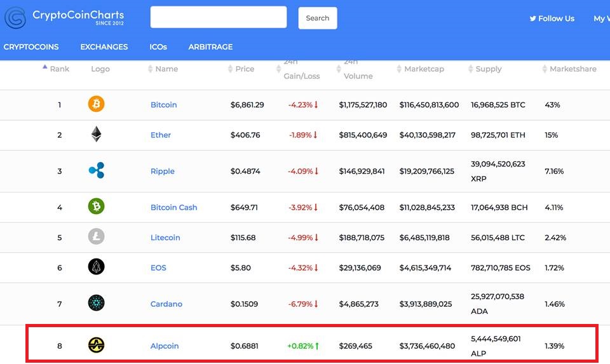Open the Ripple coin link
This screenshot has height=364, width=610.
pos(163,171)
